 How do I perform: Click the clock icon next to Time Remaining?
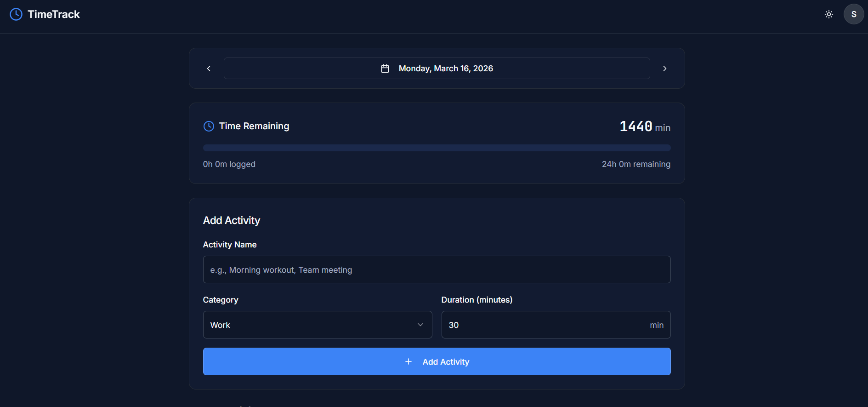[x=209, y=126]
